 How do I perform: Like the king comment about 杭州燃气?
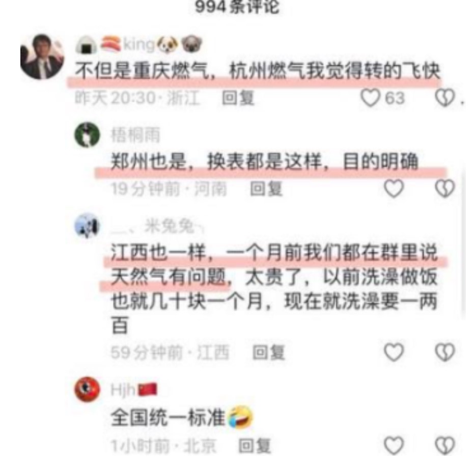[x=370, y=98]
